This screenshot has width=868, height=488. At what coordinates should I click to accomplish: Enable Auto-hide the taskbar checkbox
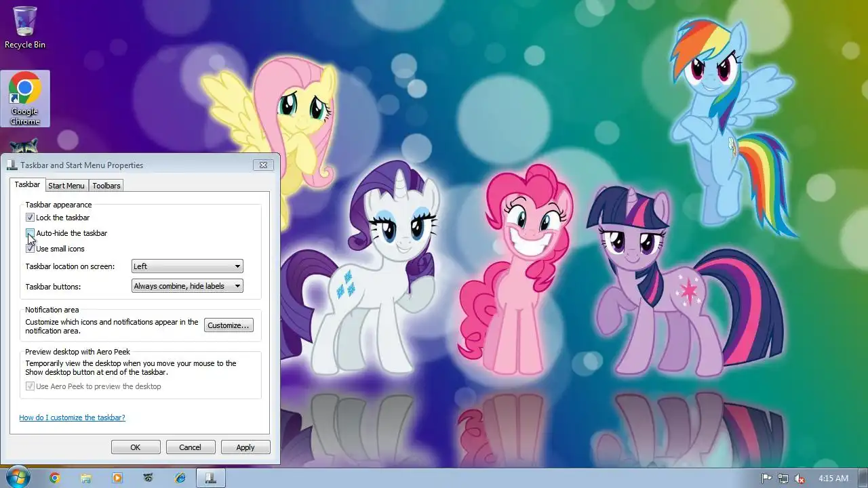point(30,233)
